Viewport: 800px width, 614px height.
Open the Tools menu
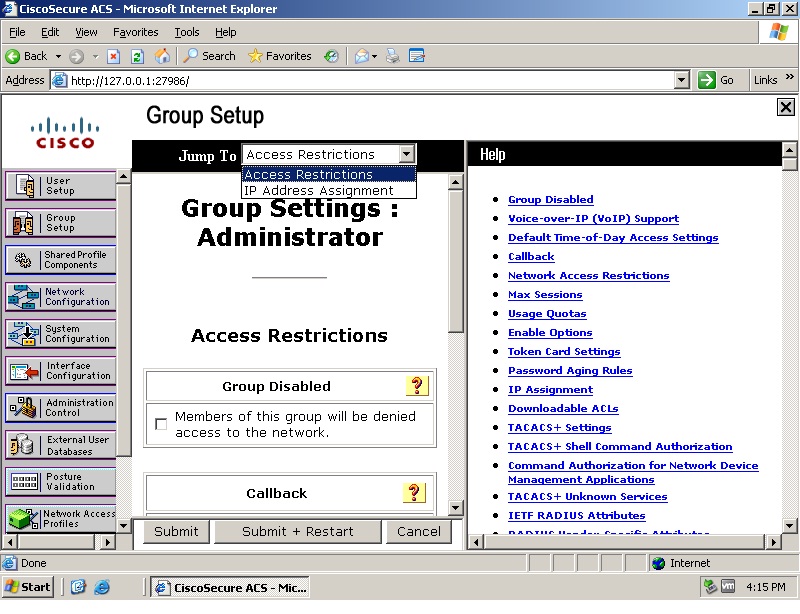187,32
